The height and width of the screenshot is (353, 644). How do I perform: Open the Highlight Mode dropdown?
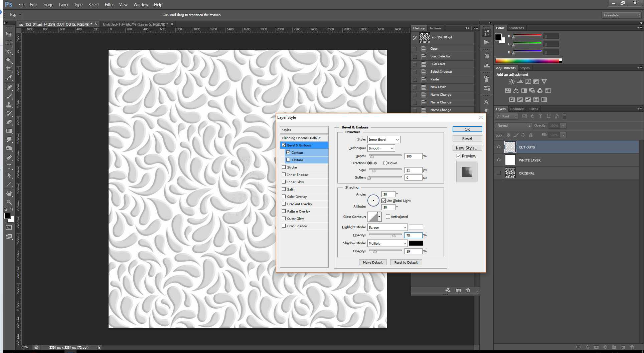pyautogui.click(x=387, y=227)
